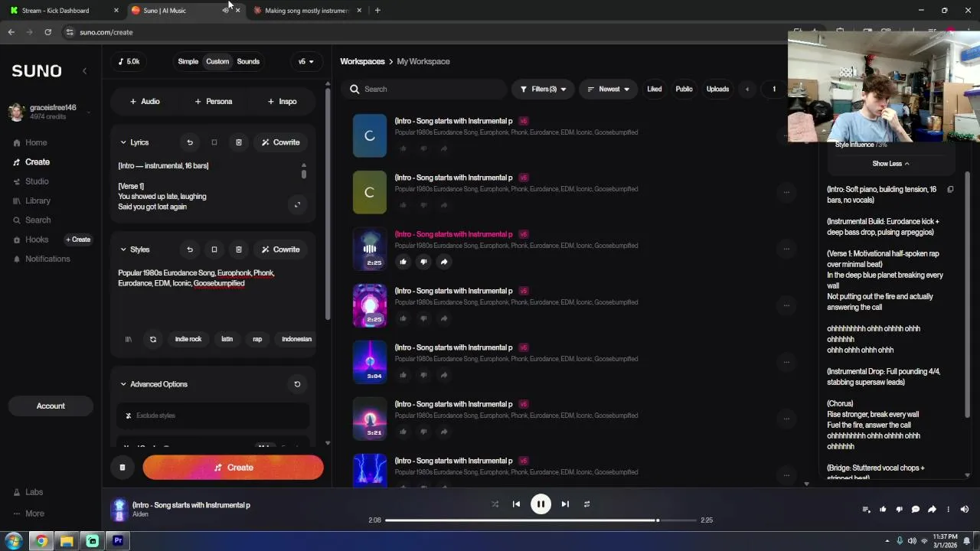Click the 5.0k credits indicator

pos(129,61)
